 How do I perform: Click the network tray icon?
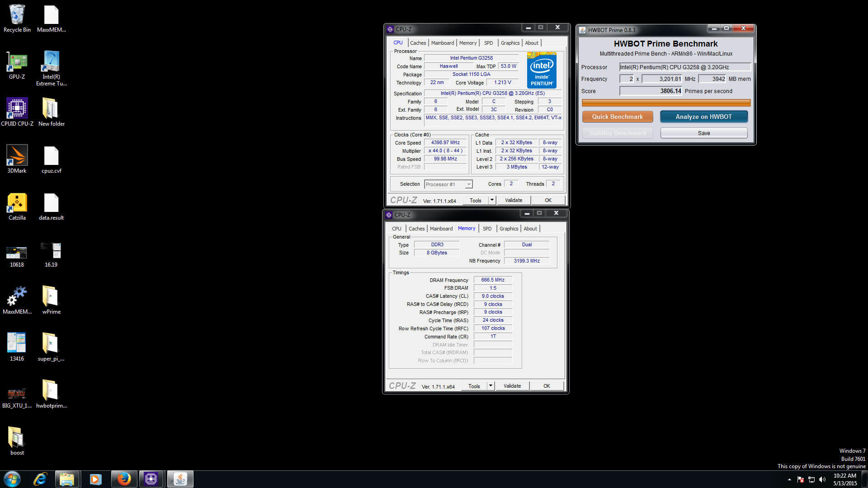[811, 479]
